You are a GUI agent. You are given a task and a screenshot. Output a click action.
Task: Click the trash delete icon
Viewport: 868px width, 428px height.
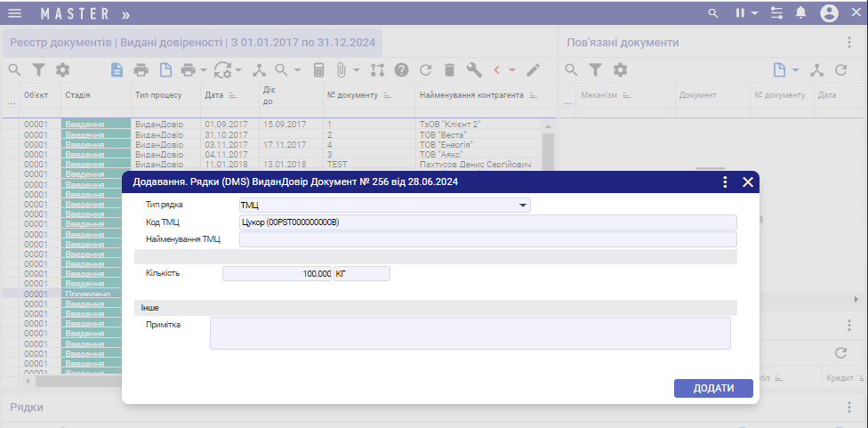coord(449,69)
